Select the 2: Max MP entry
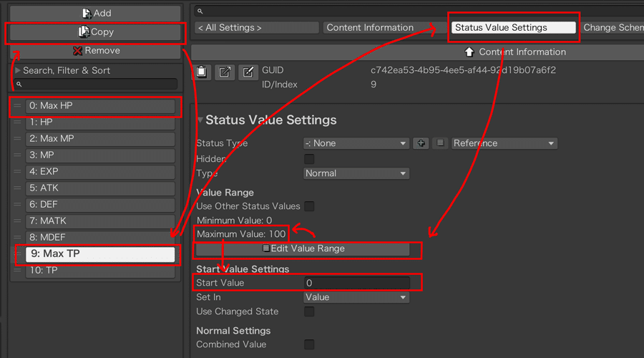 tap(100, 138)
